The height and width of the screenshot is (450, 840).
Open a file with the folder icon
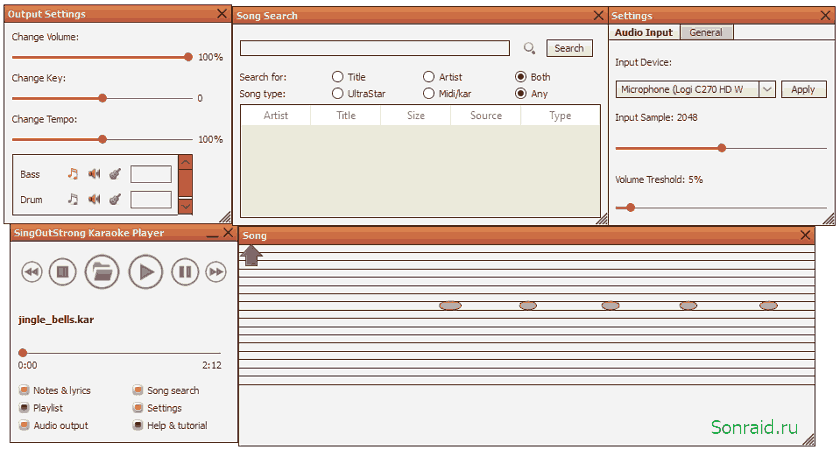tap(102, 272)
